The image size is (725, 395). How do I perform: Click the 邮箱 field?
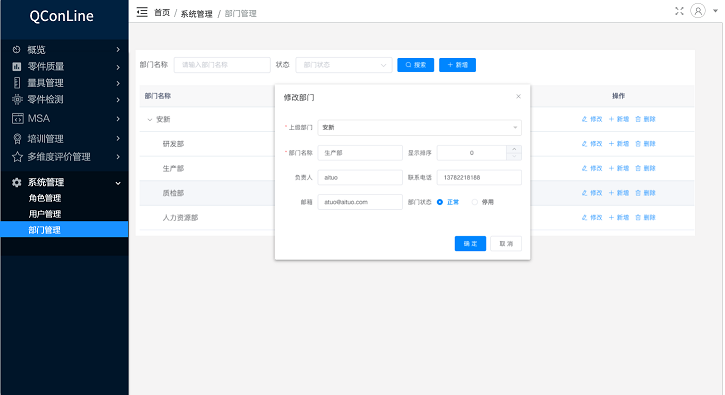(x=360, y=202)
